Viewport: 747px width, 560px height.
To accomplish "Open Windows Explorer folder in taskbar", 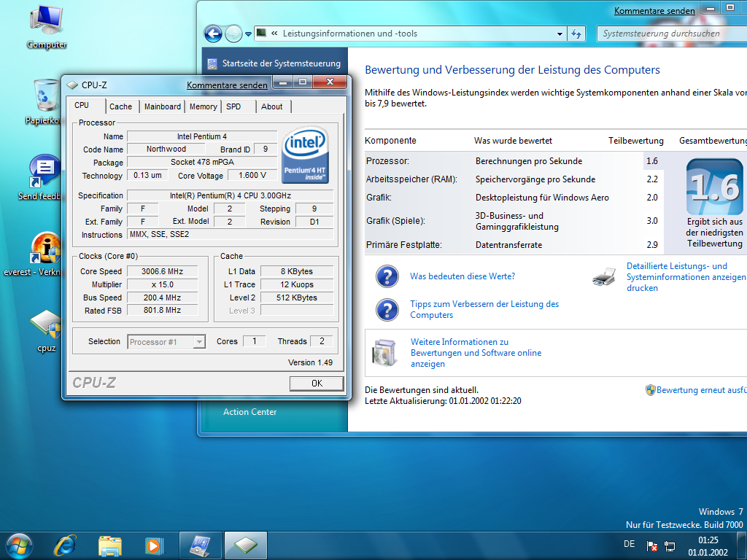I will (110, 545).
